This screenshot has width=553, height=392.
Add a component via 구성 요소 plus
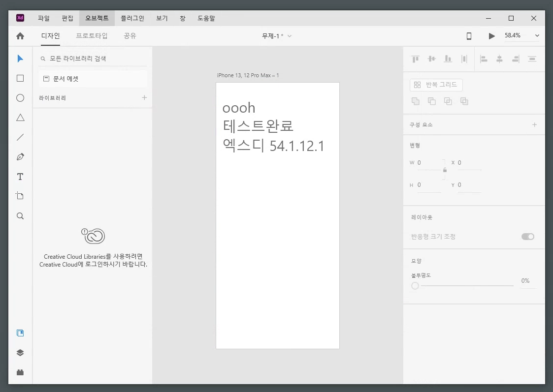coord(534,124)
